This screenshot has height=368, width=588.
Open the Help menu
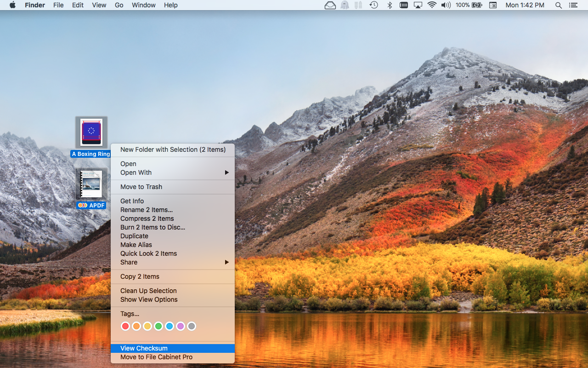tap(171, 5)
